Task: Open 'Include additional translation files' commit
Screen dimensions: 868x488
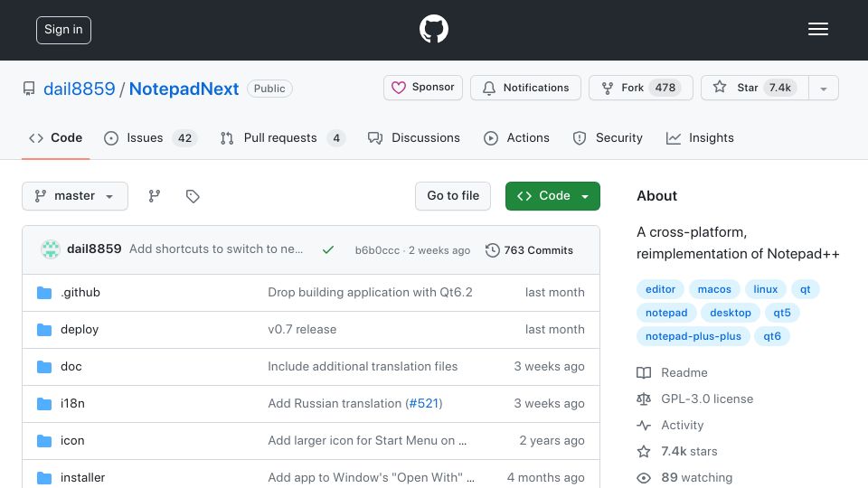Action: (363, 366)
